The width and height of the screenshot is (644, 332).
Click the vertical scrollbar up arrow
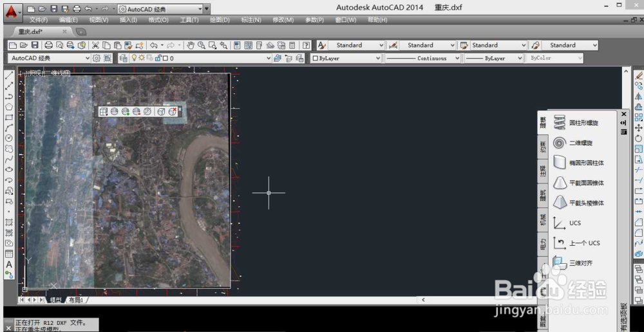pos(625,71)
